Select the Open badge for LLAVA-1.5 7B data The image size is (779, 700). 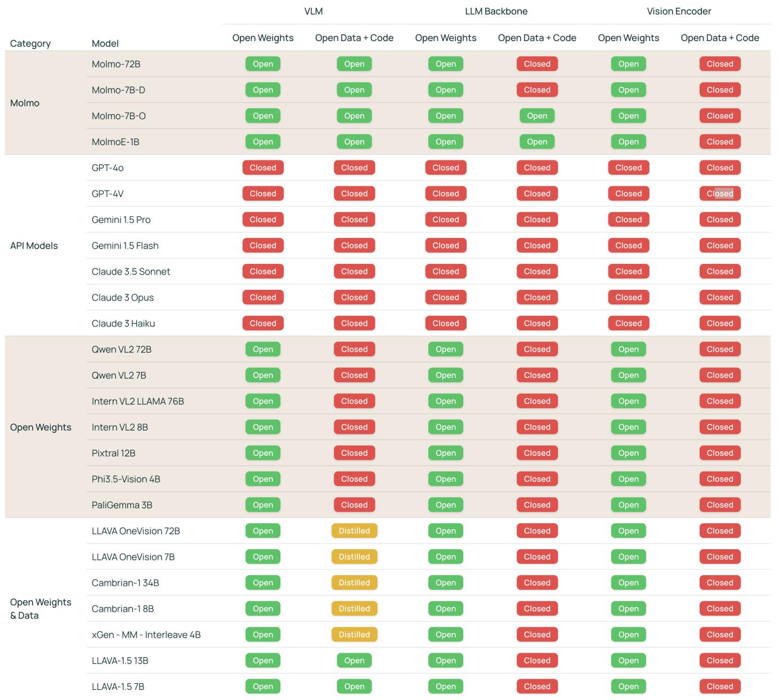(x=354, y=686)
